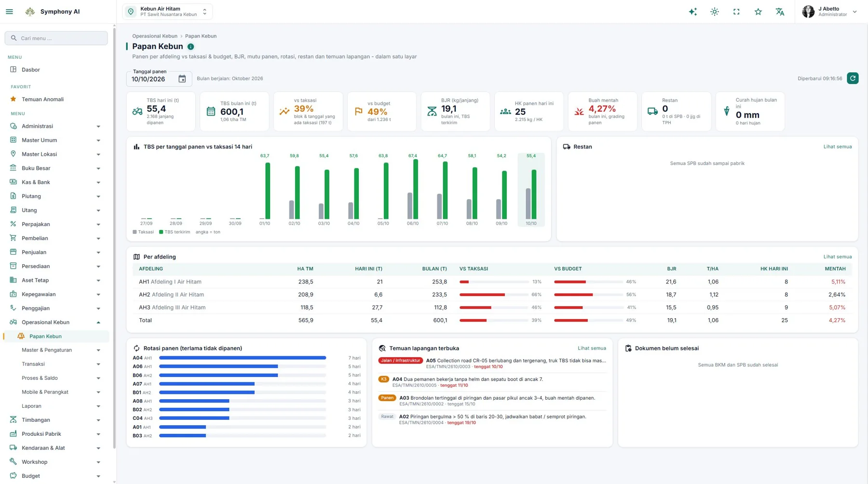This screenshot has height=484, width=868.
Task: Expand the Administrasi menu
Action: coord(55,126)
